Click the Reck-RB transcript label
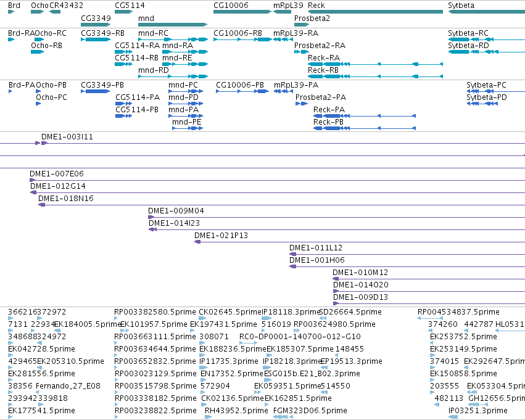 [323, 70]
